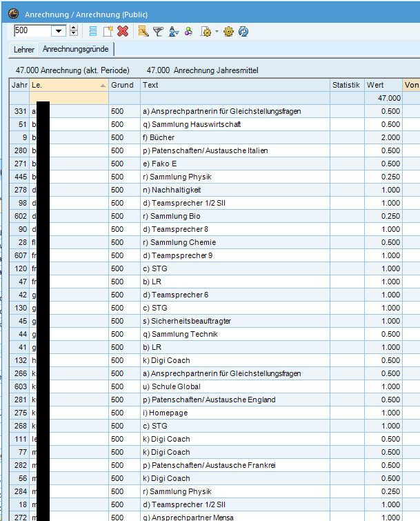Screen dimensions: 420x521
Task: Click the red X delete icon
Action: (123, 31)
